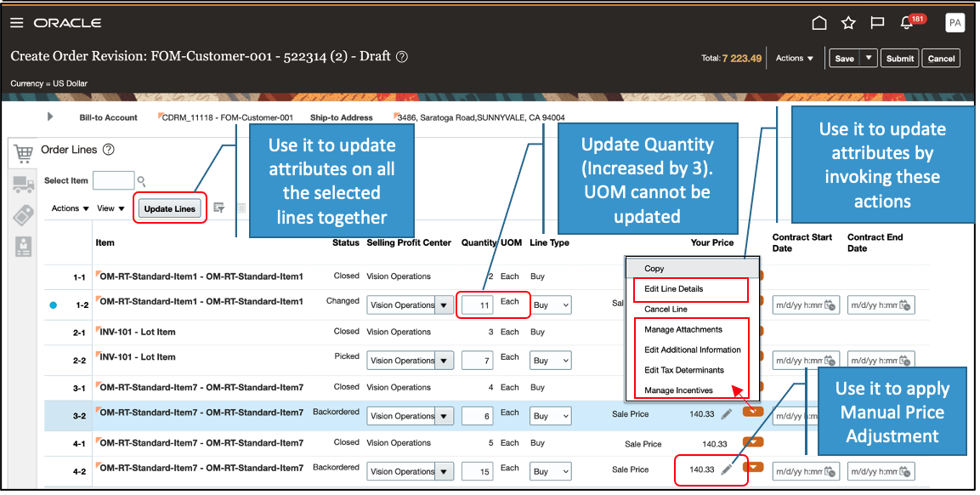Open the price tag side tab
Screen dimensions: 980x495
coord(23,215)
